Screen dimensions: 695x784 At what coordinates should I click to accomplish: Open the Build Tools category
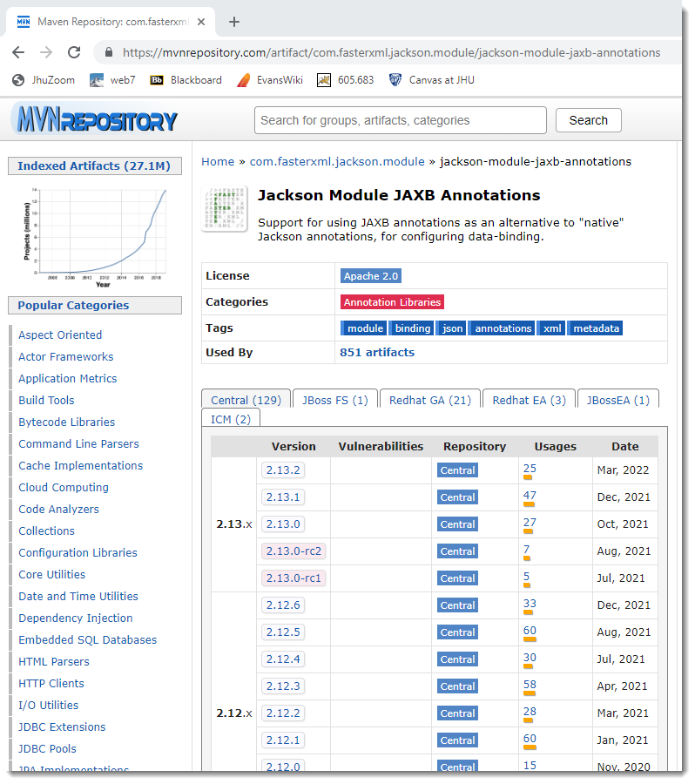pos(46,400)
